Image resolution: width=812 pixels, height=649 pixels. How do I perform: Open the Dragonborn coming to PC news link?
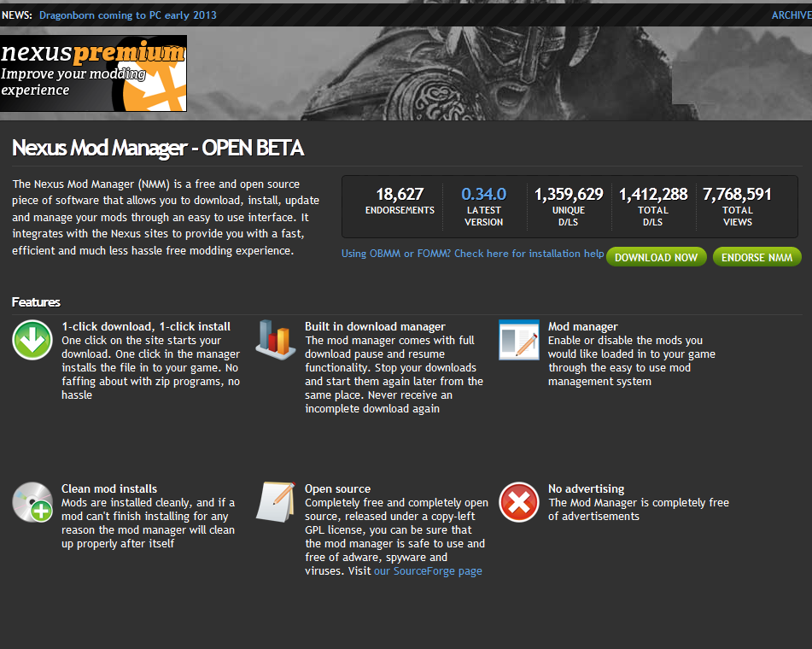click(x=128, y=15)
